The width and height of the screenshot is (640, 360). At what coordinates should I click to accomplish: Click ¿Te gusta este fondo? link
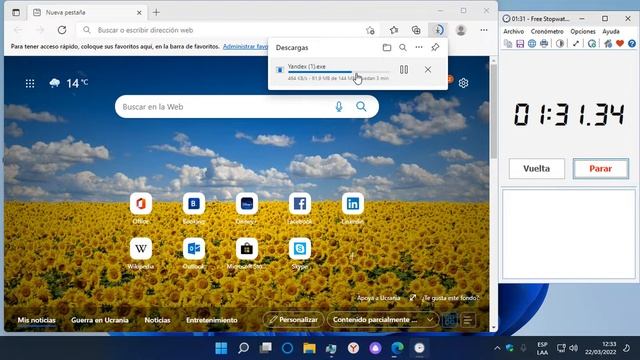(450, 298)
